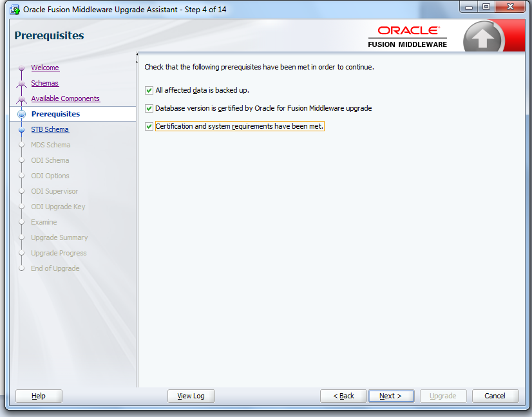Select the Prerequisites step in sidebar
The height and width of the screenshot is (417, 532).
[x=55, y=114]
